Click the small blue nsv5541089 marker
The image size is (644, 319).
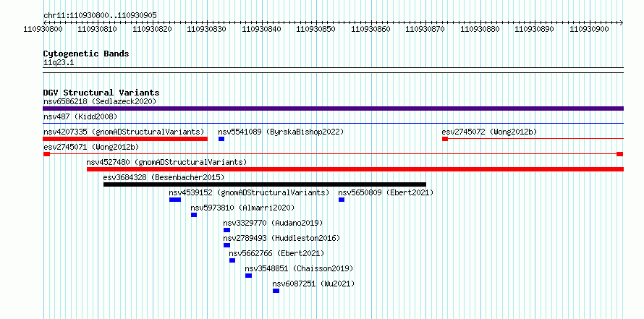221,139
